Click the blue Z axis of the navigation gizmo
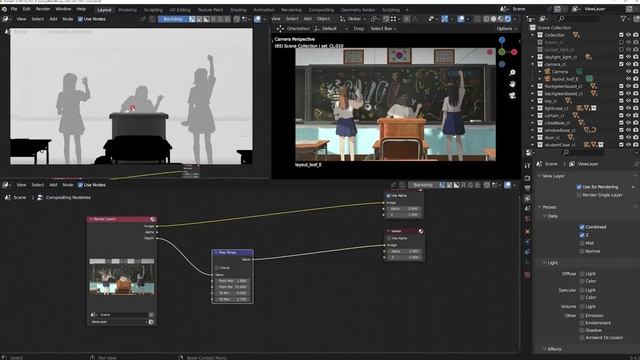This screenshot has height=360, width=640. [x=502, y=40]
